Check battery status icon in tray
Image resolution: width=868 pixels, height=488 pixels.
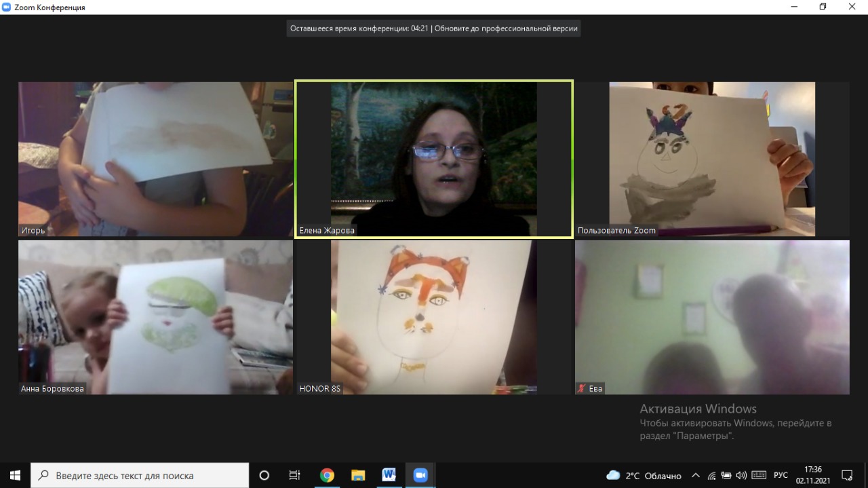coord(726,476)
